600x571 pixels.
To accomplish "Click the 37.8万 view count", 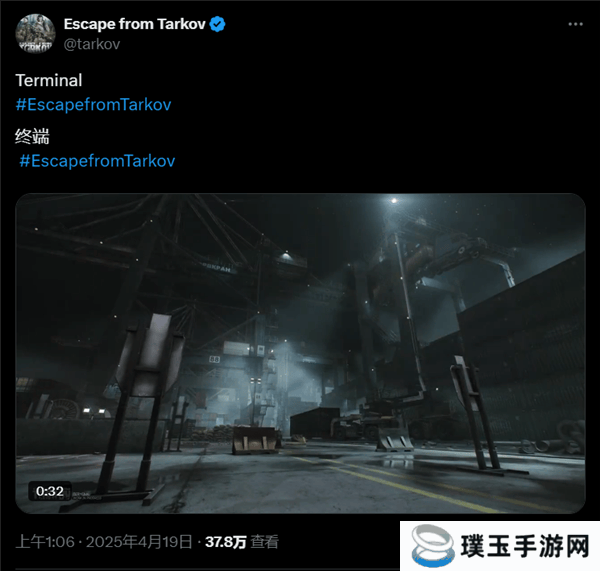I will [226, 542].
